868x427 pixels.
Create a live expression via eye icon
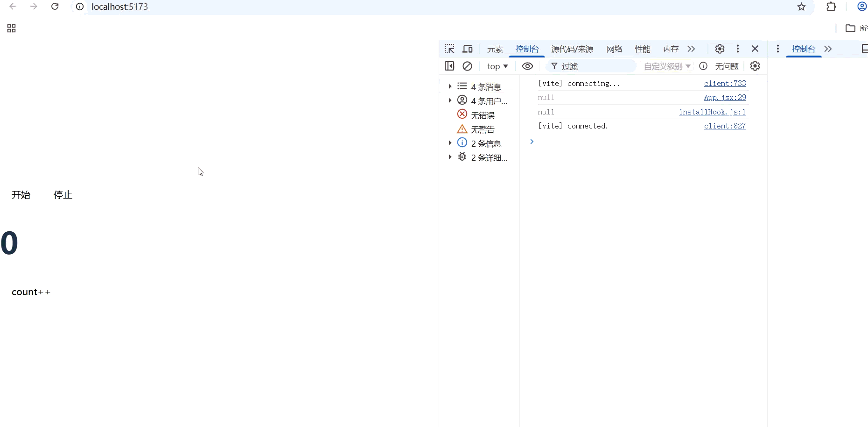click(527, 66)
